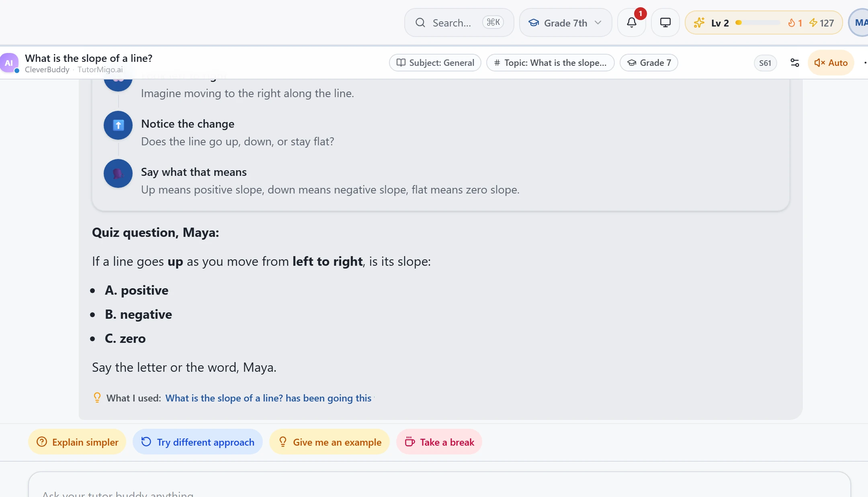Screen dimensions: 868x497
Task: Click the upward arrow step icon
Action: tap(118, 125)
